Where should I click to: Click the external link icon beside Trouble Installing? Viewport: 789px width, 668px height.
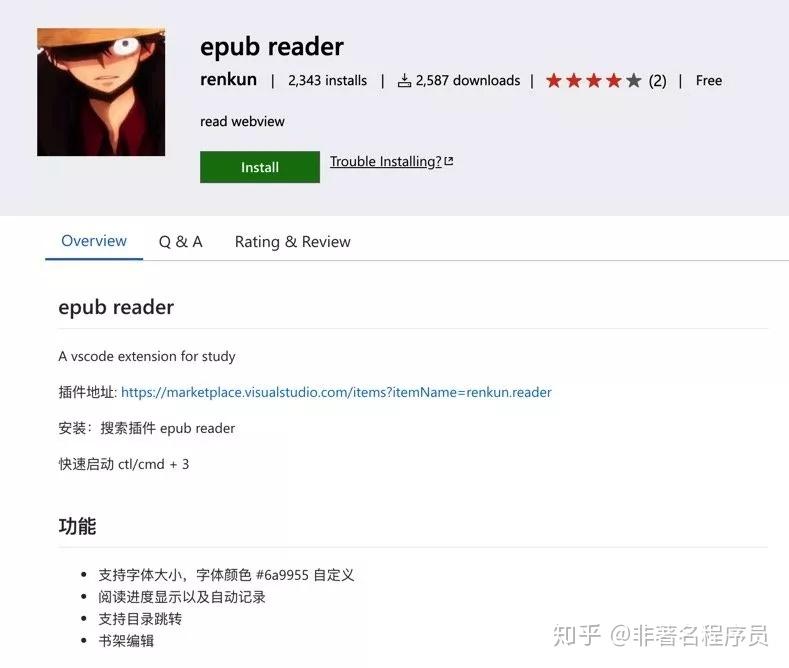point(449,161)
